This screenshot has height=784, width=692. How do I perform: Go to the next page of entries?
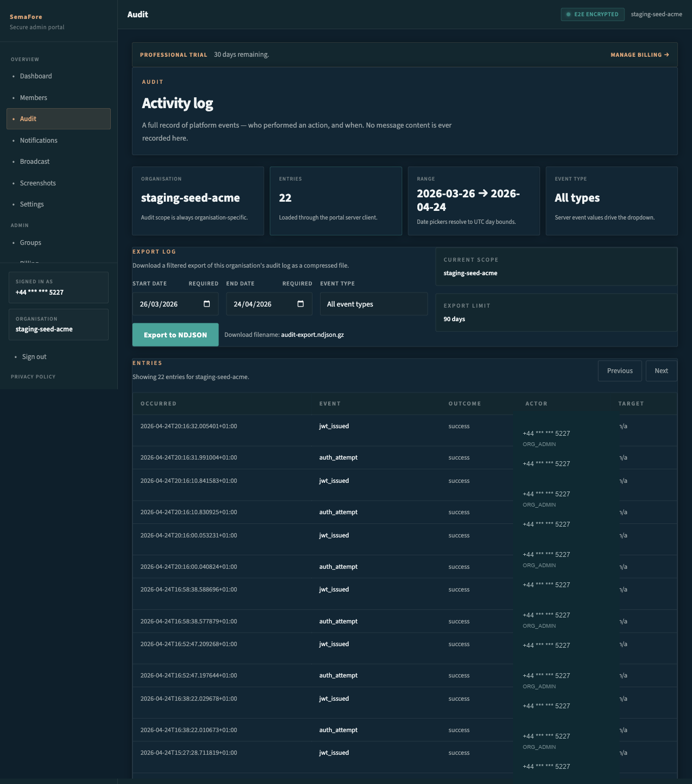(x=661, y=370)
